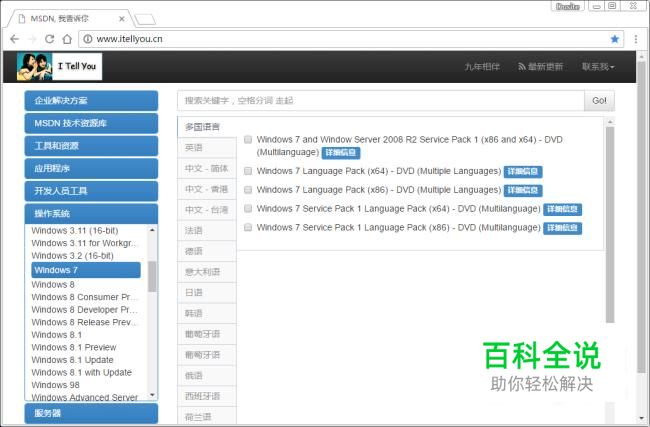The width and height of the screenshot is (650, 427).
Task: Check Windows 7 Language Pack (x64) DVD
Action: (x=247, y=171)
